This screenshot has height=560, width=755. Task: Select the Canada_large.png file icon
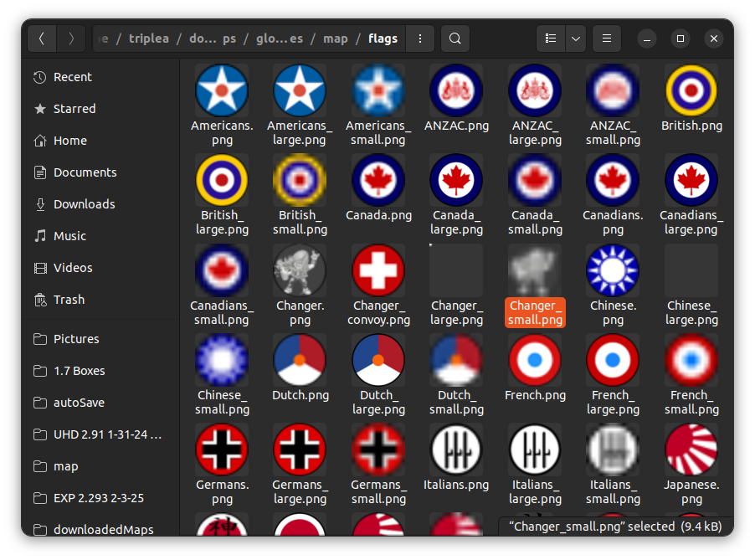click(x=456, y=180)
